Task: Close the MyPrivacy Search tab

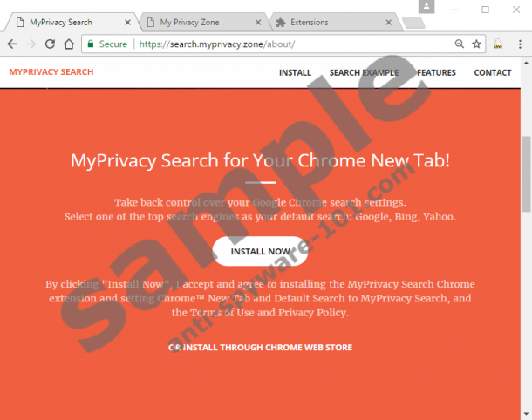Action: 127,23
